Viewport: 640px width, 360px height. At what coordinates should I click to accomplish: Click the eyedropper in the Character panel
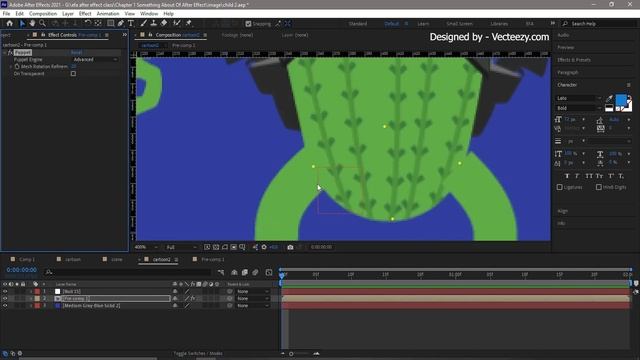609,98
